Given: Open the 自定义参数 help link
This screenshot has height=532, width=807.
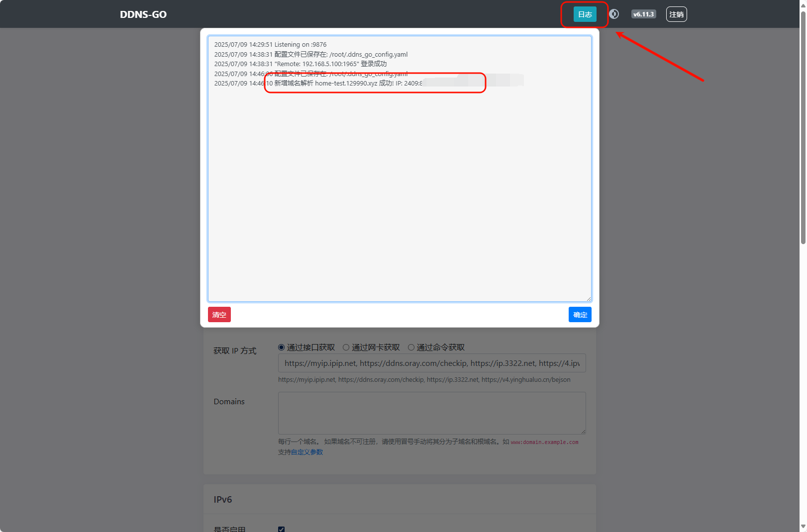Looking at the screenshot, I should [306, 452].
